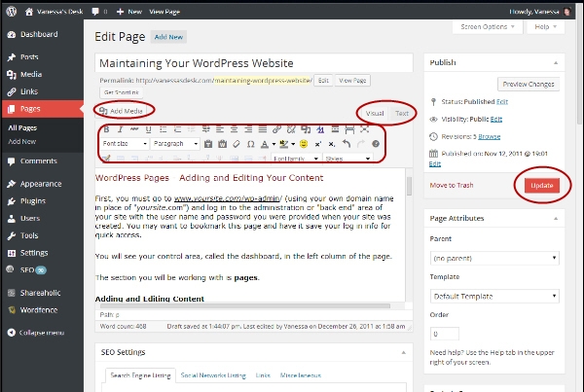The image size is (584, 392).
Task: Open the Font size dropdown
Action: (x=125, y=144)
